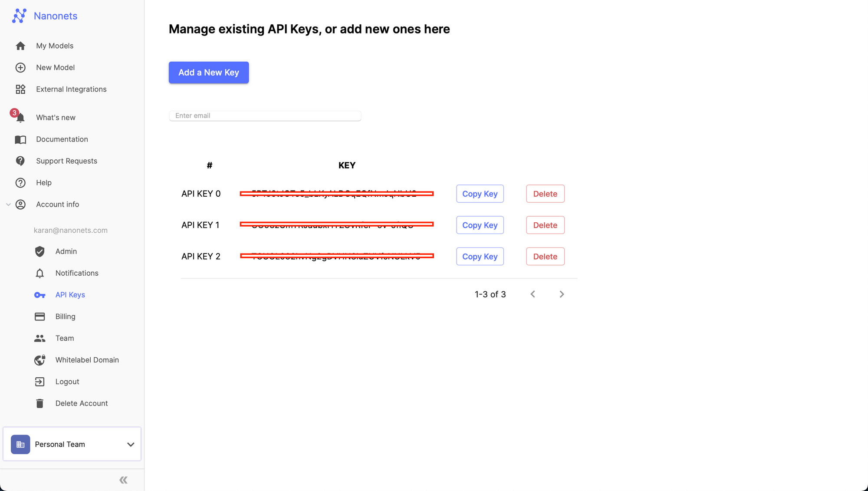Go to next page of keys
The height and width of the screenshot is (491, 868).
[x=562, y=294]
